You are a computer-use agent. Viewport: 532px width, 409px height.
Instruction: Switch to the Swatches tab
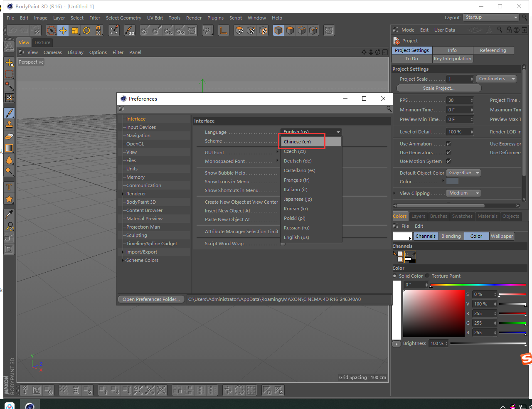[462, 216]
